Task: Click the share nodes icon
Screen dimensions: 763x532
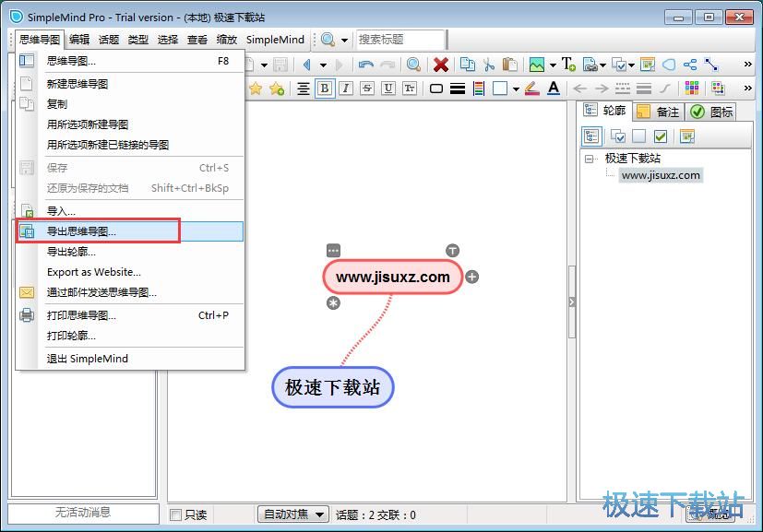Action: (x=690, y=65)
